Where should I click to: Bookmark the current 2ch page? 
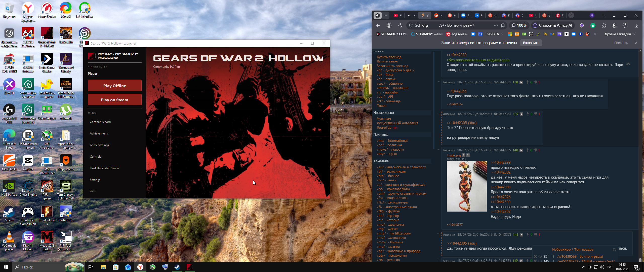point(503,25)
